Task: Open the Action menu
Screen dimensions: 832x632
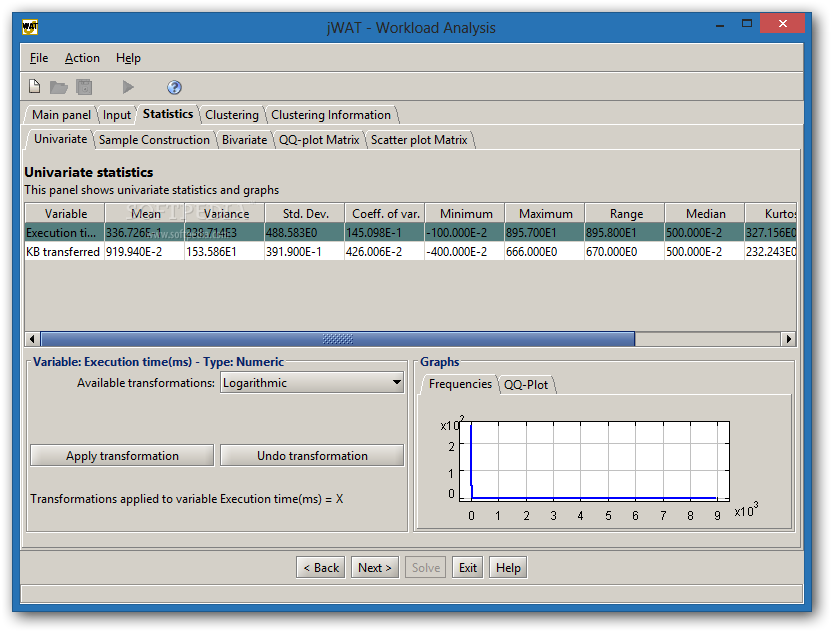Action: pyautogui.click(x=82, y=58)
